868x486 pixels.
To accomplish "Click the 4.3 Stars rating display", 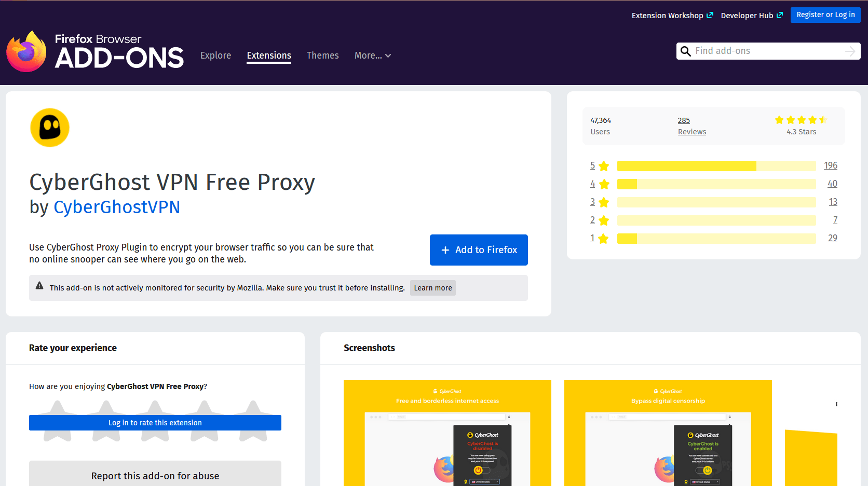I will tap(801, 126).
